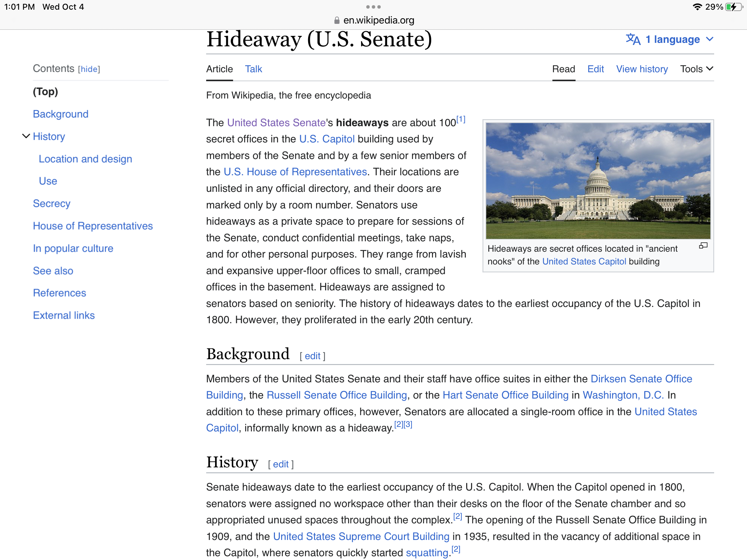Tap citation [1] after 'about 100'
747x560 pixels.
click(x=461, y=120)
